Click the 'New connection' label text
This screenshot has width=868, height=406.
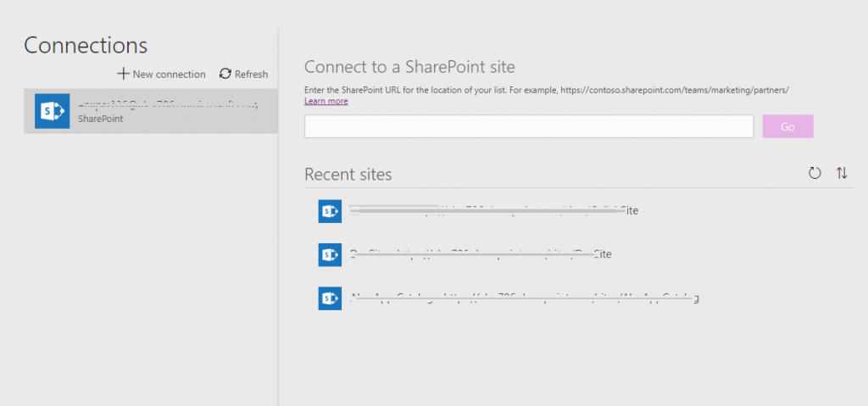pyautogui.click(x=169, y=75)
